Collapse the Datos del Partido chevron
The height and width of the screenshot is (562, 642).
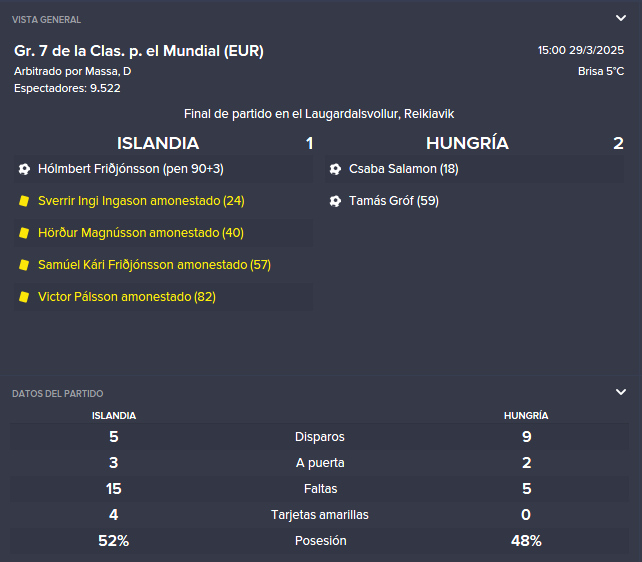[621, 392]
